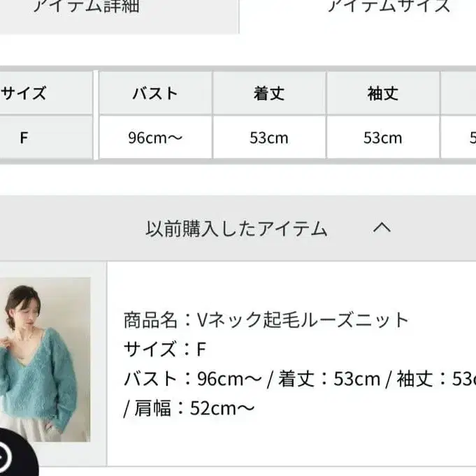Click the 96cm～ bust value cell
The image size is (476, 476).
(x=155, y=138)
